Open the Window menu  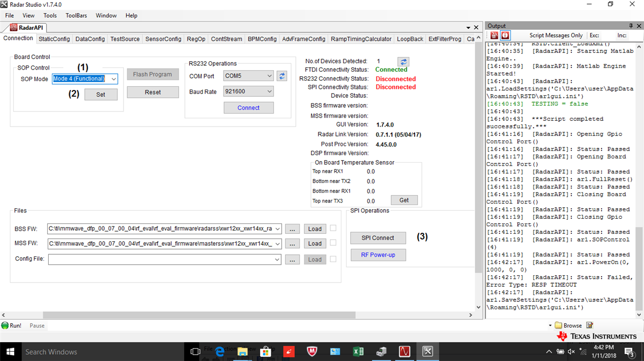coord(106,16)
